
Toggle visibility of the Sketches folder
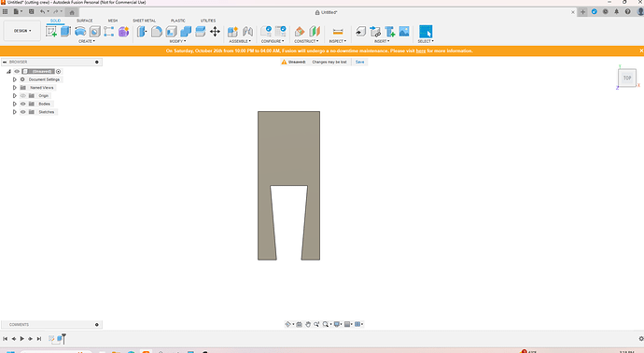click(x=23, y=112)
